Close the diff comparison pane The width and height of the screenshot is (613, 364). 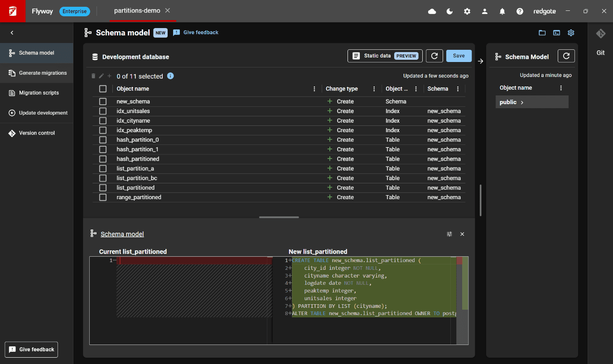(x=462, y=234)
